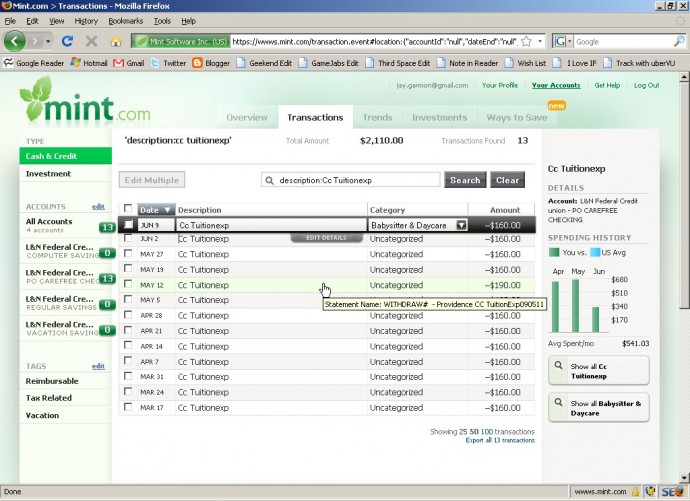Select the Tax Related tag
The height and width of the screenshot is (501, 690).
point(48,398)
